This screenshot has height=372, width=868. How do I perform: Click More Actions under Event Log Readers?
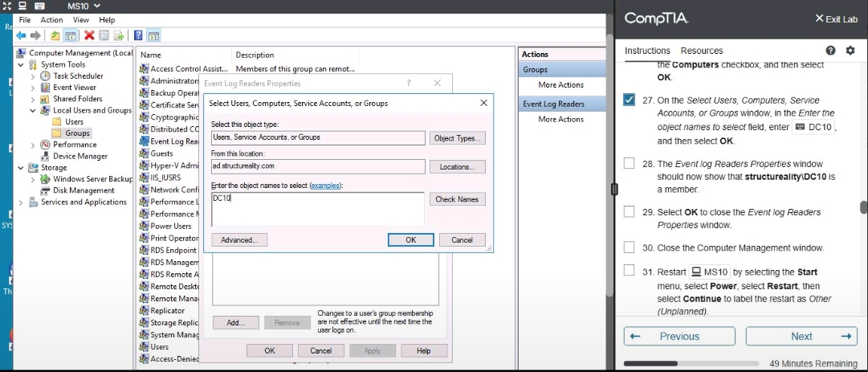(x=560, y=119)
